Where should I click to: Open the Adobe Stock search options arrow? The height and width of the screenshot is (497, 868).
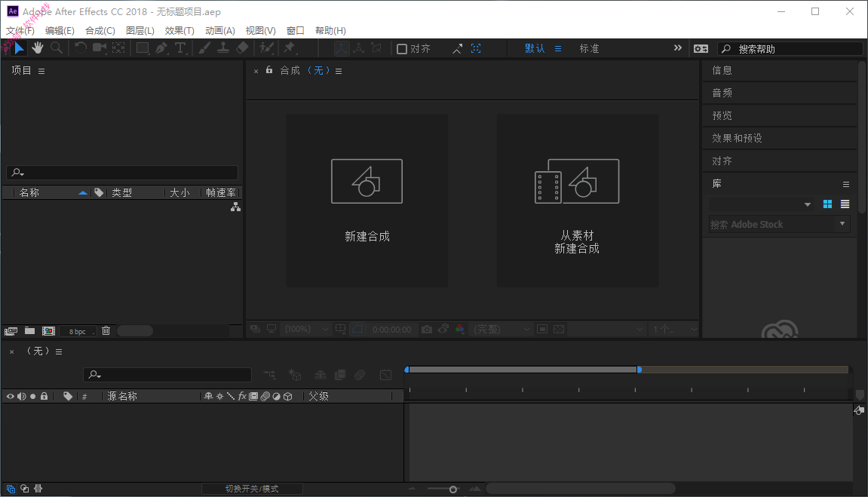(x=842, y=223)
